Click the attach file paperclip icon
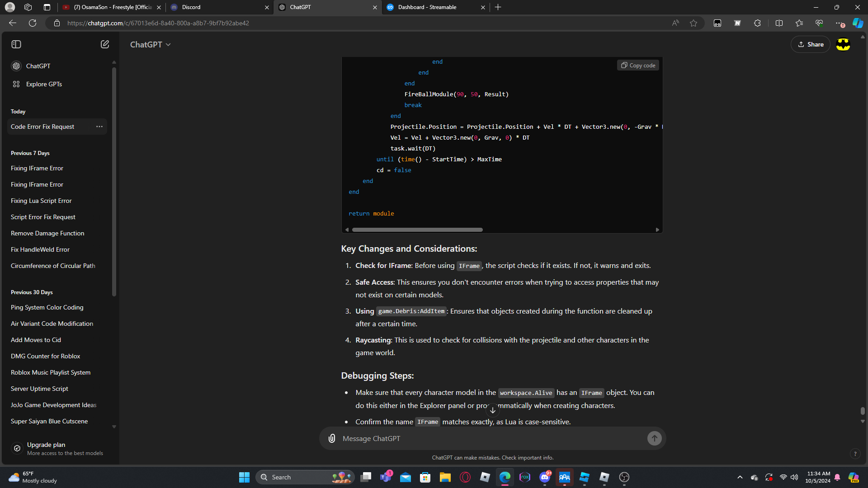The image size is (868, 488). pos(332,438)
